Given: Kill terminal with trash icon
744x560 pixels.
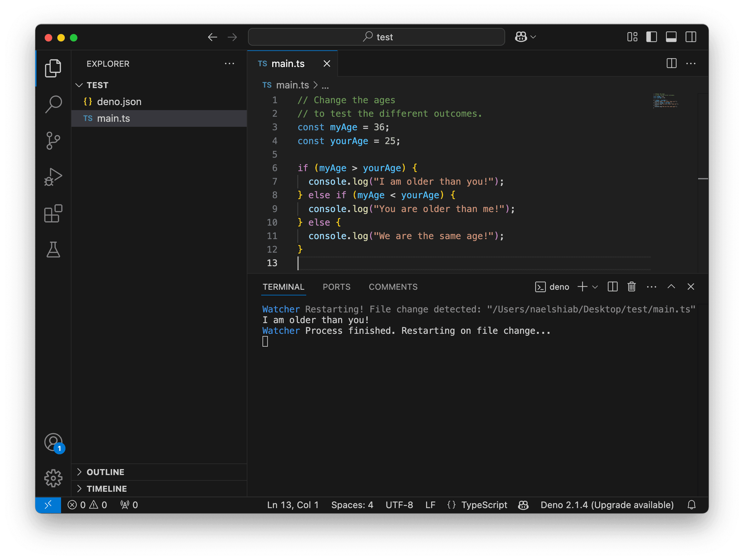Looking at the screenshot, I should pyautogui.click(x=632, y=287).
